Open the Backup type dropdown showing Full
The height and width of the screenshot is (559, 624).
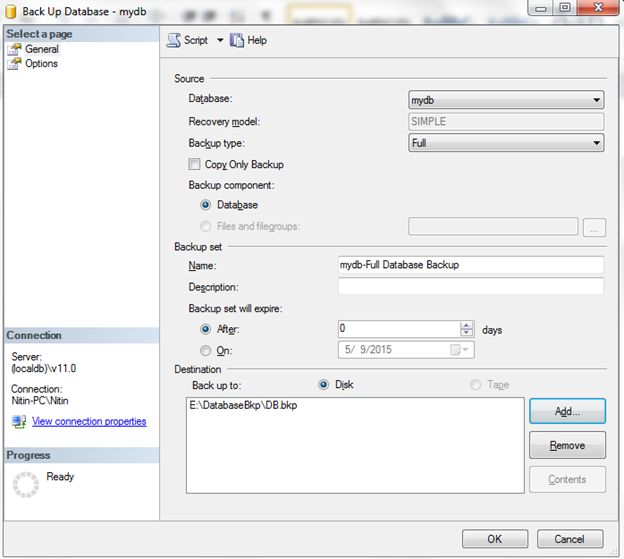(x=506, y=143)
